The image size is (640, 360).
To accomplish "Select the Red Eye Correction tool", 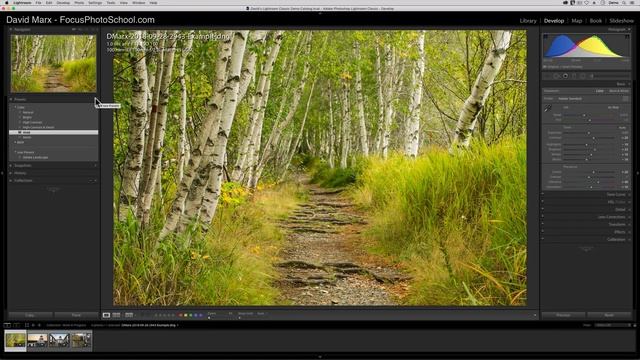I will (x=565, y=76).
